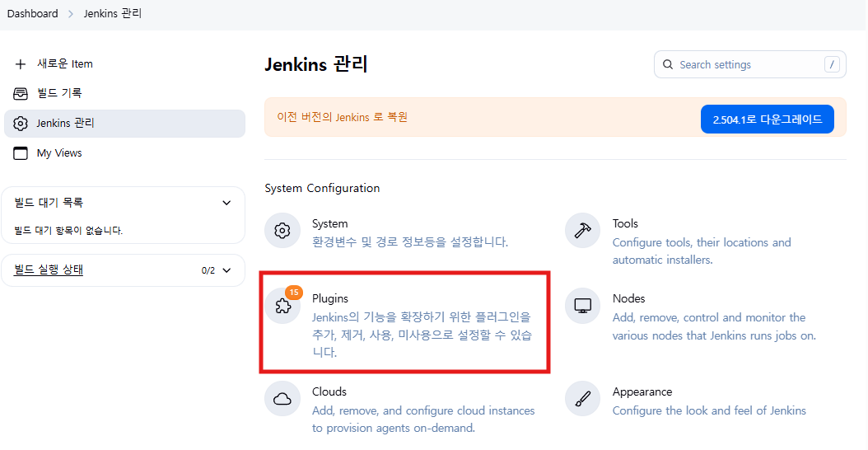
Task: Click the Plugins puzzle piece icon
Action: 282,305
